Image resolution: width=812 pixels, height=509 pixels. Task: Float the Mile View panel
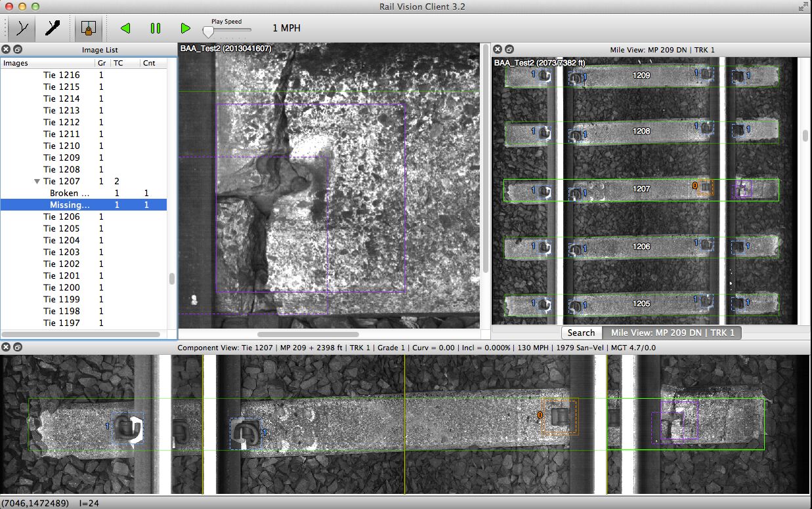tap(509, 49)
